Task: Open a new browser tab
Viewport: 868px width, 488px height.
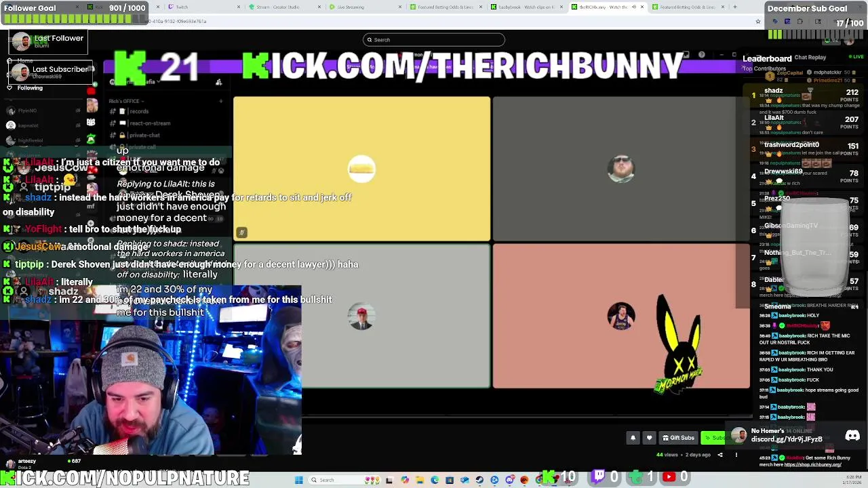Action: (735, 7)
